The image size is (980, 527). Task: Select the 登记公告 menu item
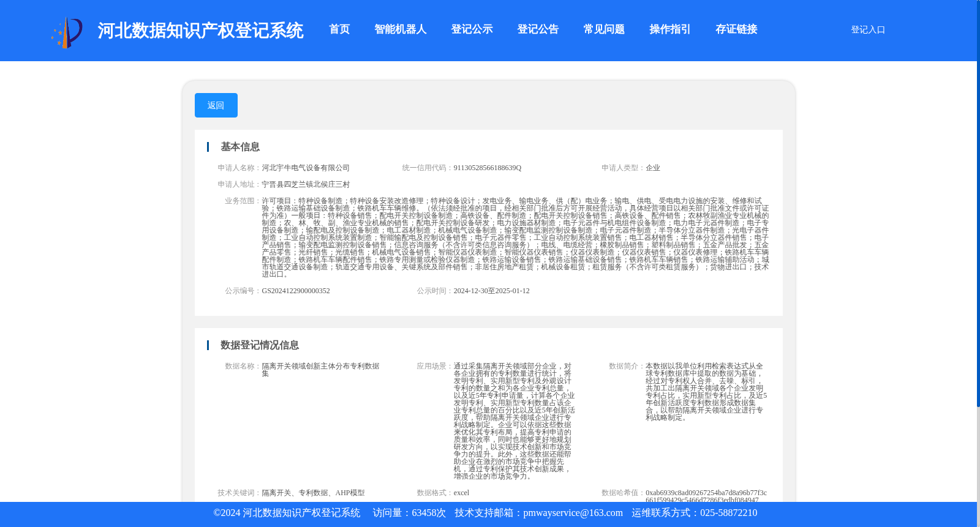tap(538, 29)
